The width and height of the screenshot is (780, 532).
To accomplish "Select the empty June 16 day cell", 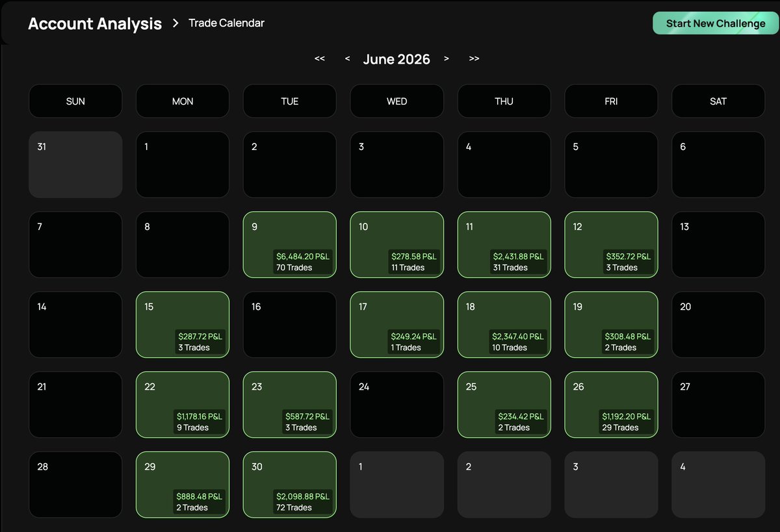I will pos(290,325).
